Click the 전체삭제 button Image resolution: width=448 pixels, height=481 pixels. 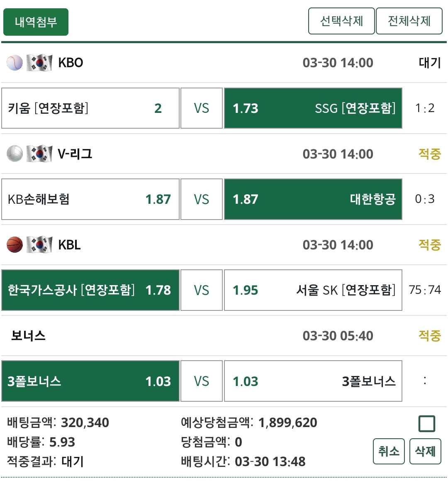(409, 21)
